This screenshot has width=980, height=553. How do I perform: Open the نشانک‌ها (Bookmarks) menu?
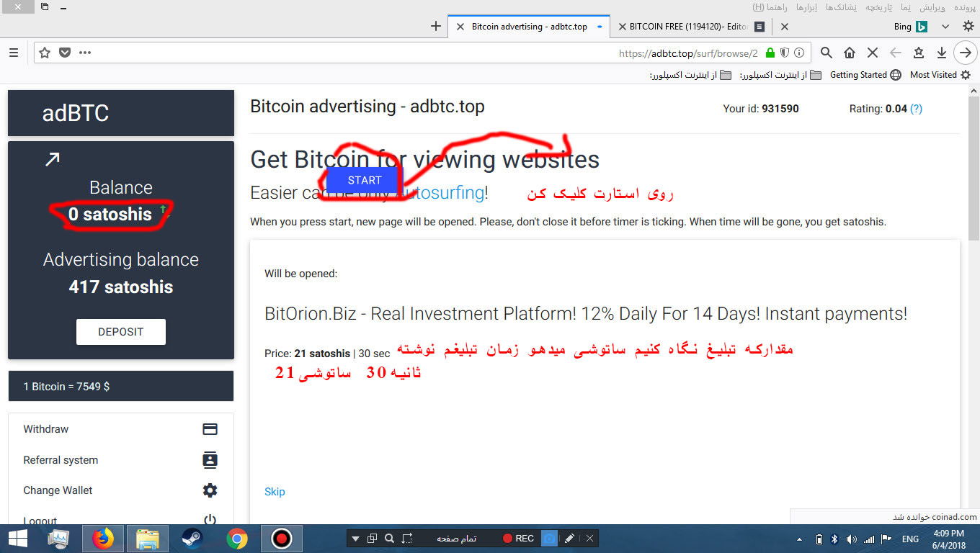click(x=841, y=7)
